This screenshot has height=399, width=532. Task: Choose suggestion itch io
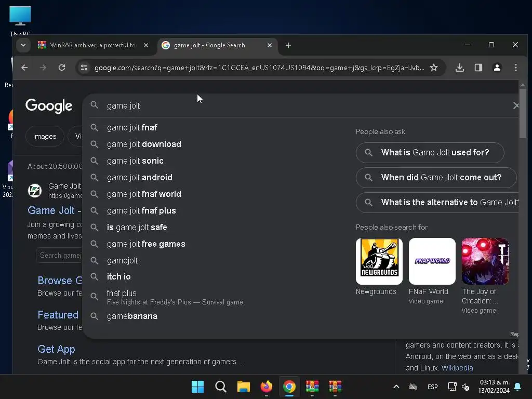tap(217, 276)
